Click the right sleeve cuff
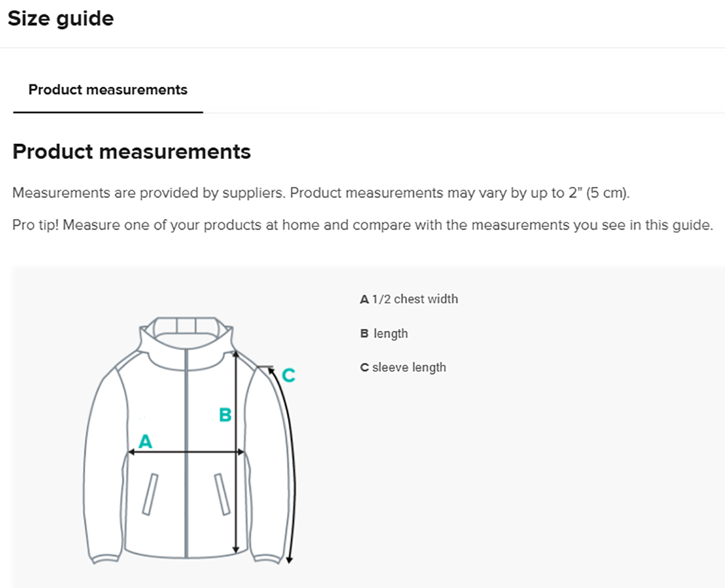Image resolution: width=725 pixels, height=588 pixels. coord(267,558)
